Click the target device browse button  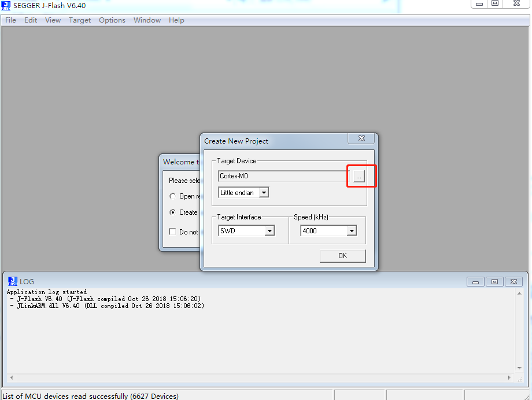coord(359,176)
